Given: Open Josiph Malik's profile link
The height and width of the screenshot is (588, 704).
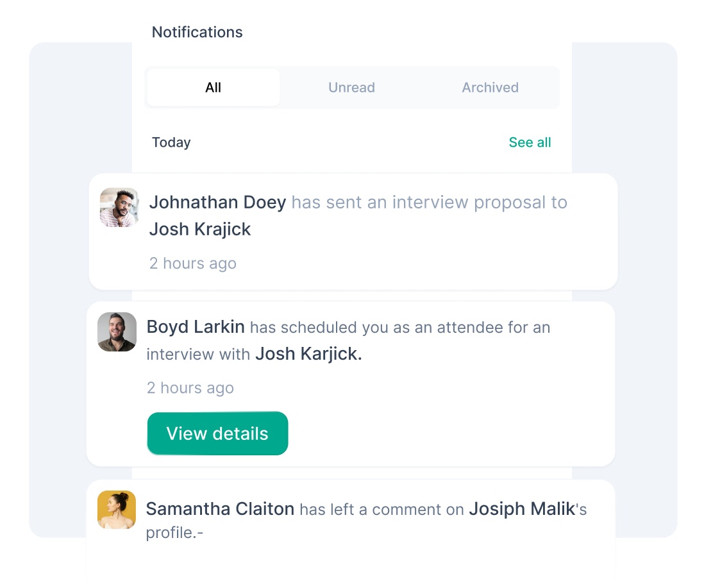Looking at the screenshot, I should tap(522, 509).
